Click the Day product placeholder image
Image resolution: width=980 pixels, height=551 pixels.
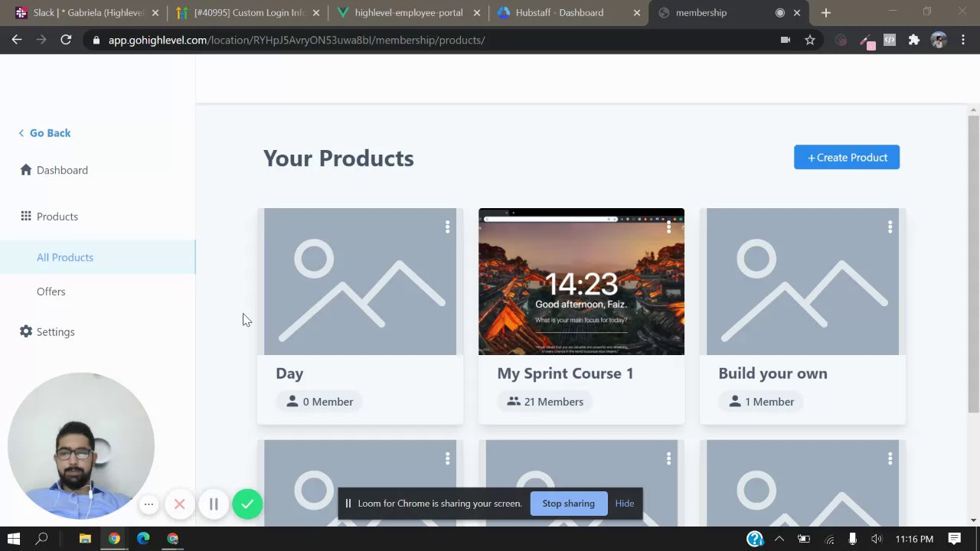(360, 282)
